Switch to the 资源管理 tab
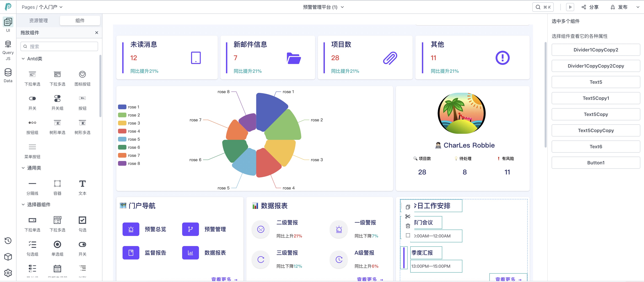The image size is (644, 282). tap(38, 21)
